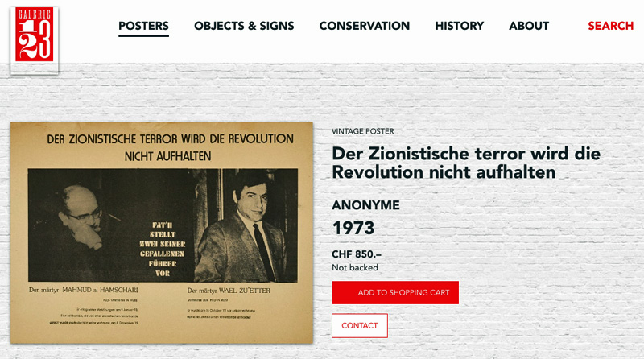Viewport: 644px width, 359px height.
Task: Add the poster to shopping cart
Action: pyautogui.click(x=395, y=292)
